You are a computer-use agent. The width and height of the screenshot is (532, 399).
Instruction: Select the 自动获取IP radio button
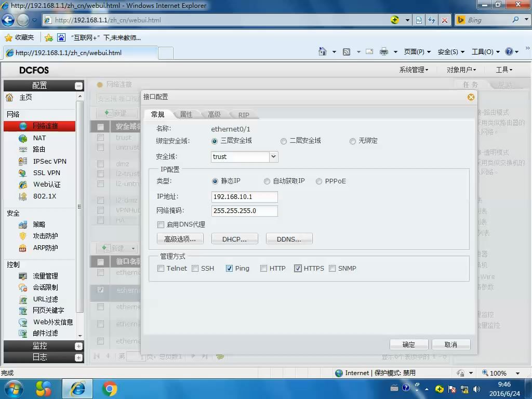click(x=267, y=181)
